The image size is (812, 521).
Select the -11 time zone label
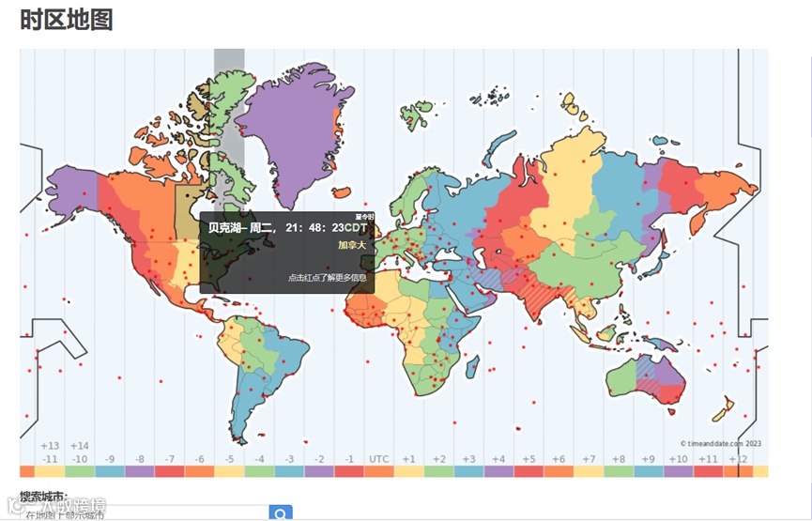pyautogui.click(x=50, y=459)
